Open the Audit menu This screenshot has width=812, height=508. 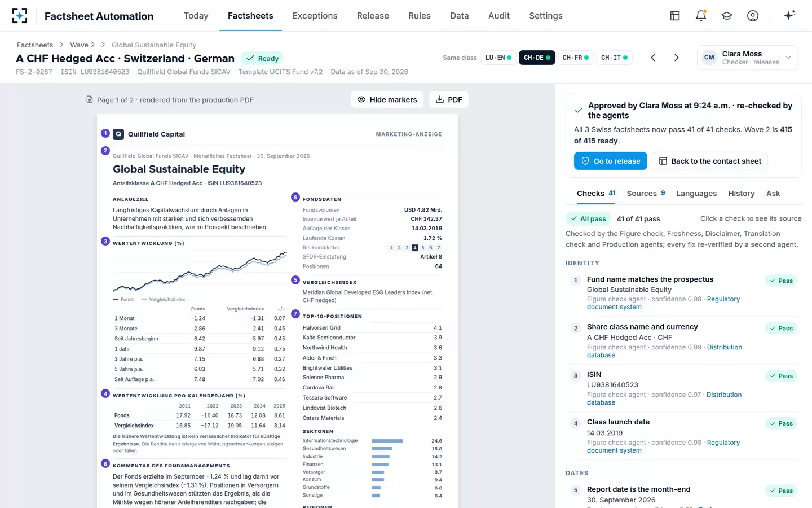point(499,16)
